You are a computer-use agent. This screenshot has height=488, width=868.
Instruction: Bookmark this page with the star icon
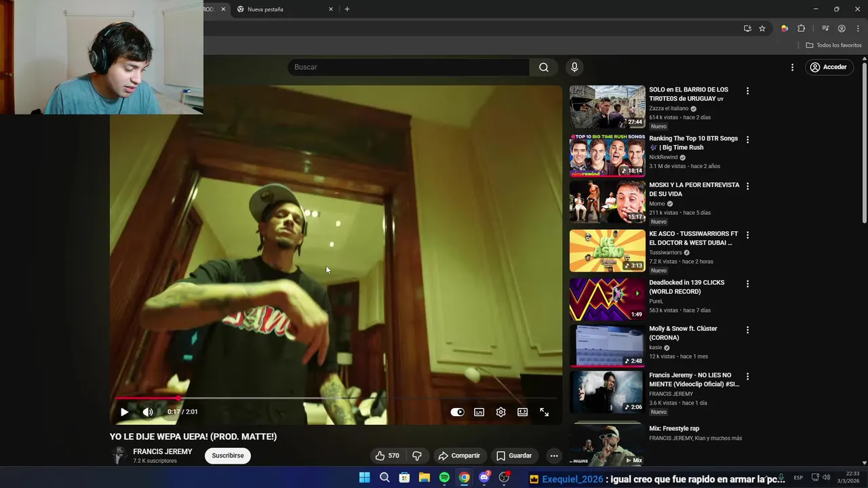762,28
